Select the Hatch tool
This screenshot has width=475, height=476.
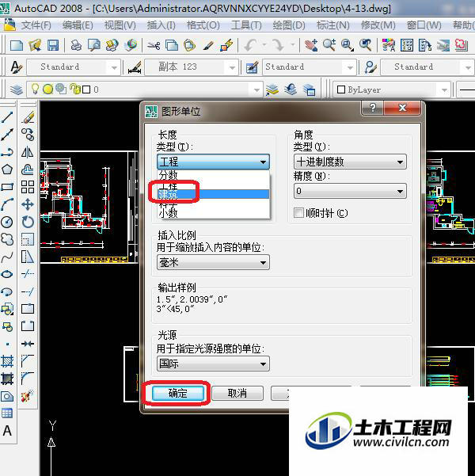coord(7,361)
